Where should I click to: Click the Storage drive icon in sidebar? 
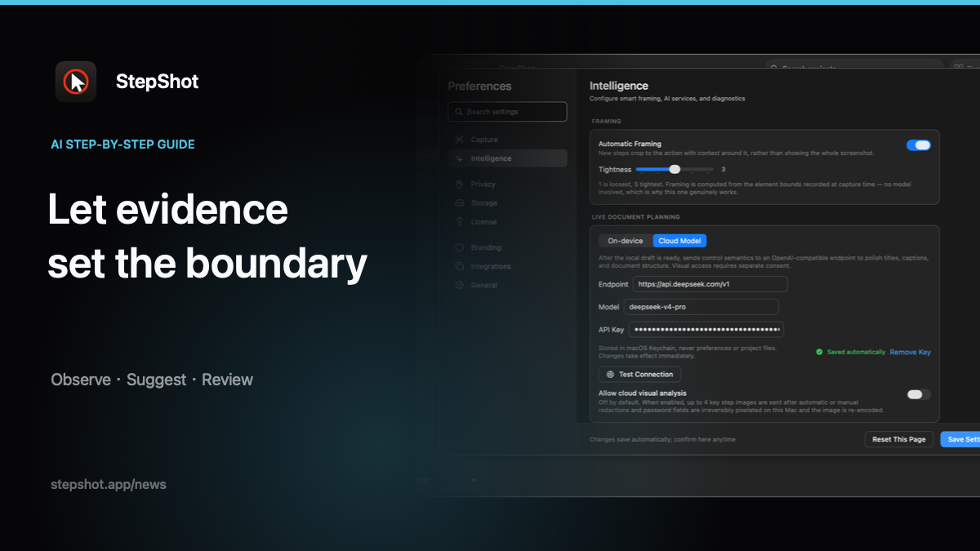click(460, 203)
